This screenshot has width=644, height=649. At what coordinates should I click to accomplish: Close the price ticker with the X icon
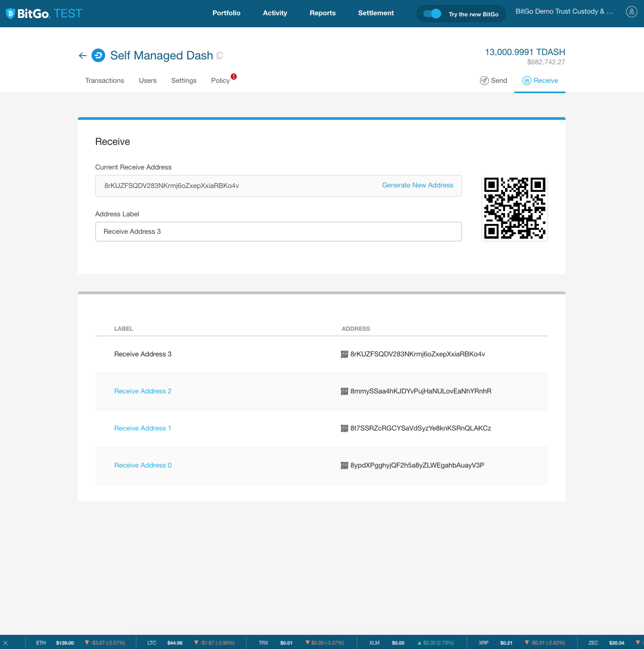click(x=5, y=643)
